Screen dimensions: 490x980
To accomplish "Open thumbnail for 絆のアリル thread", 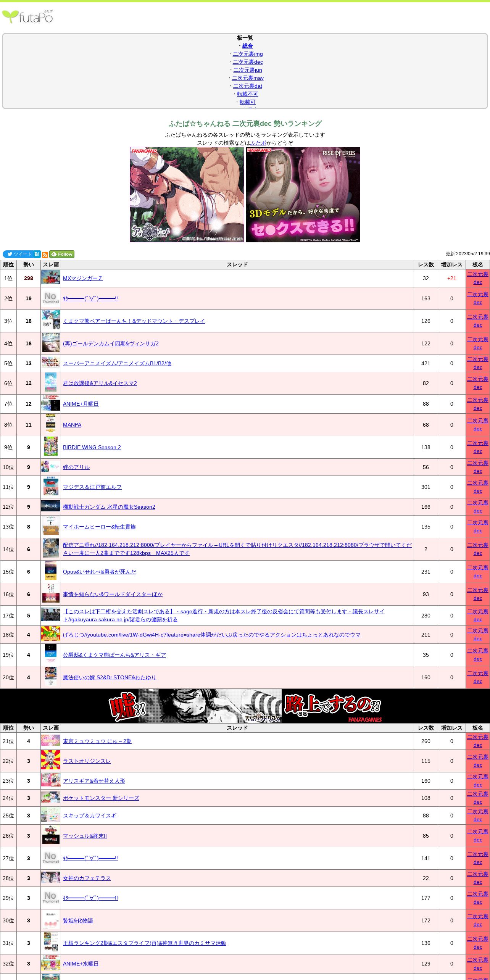I will tap(51, 466).
